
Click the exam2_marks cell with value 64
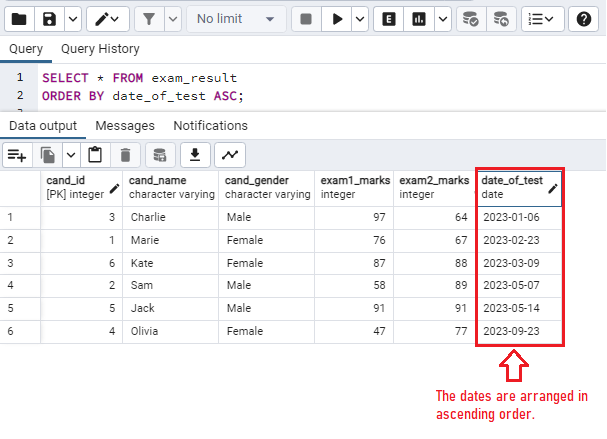(434, 217)
